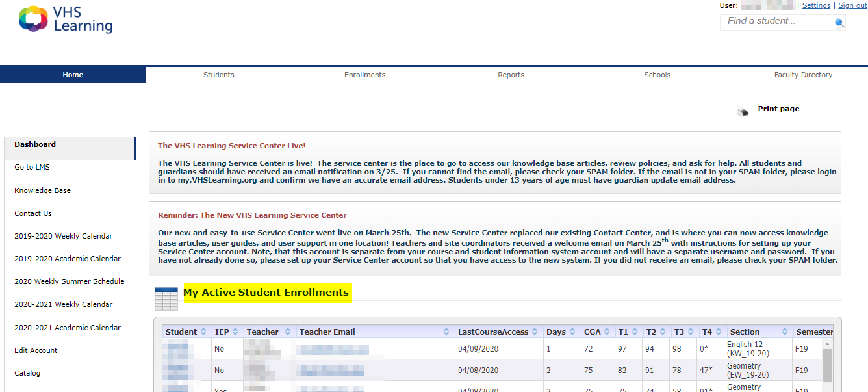Sort by Teacher Email column arrows
The height and width of the screenshot is (392, 868).
(x=446, y=332)
